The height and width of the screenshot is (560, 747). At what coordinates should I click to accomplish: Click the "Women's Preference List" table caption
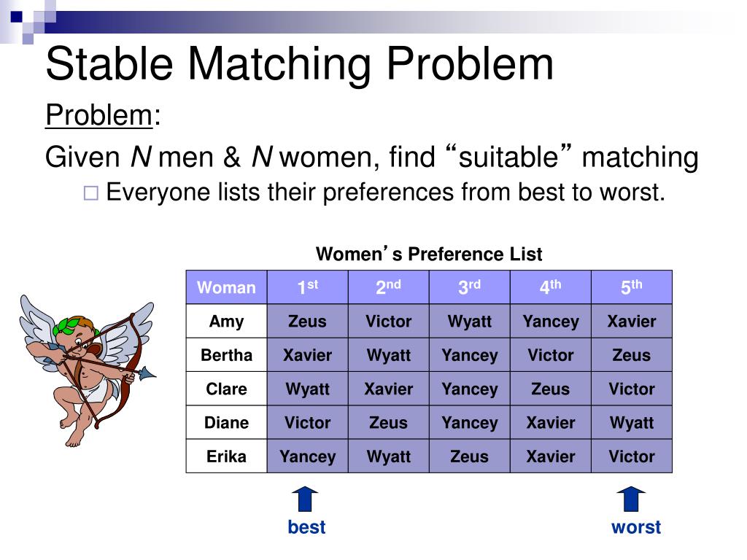coord(429,254)
